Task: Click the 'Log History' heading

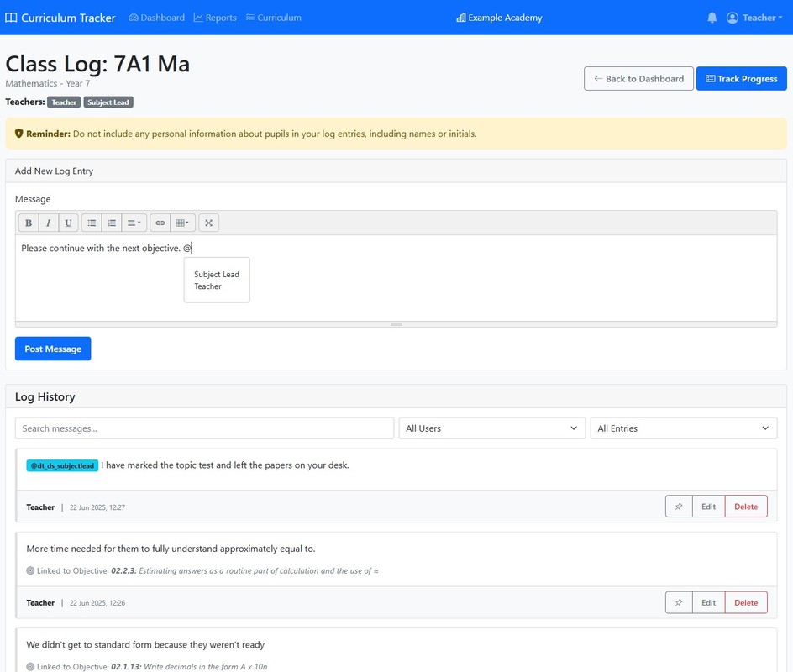Action: [45, 397]
